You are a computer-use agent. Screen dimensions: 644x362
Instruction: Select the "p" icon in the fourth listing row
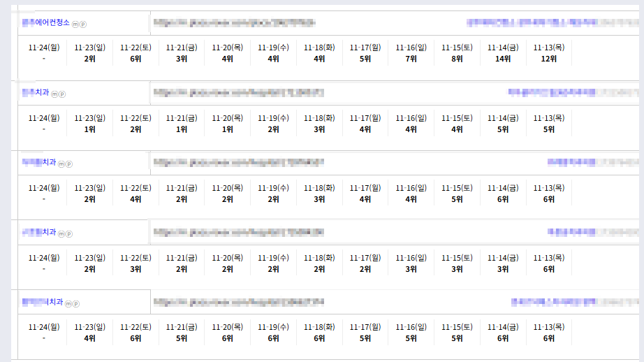coord(69,233)
